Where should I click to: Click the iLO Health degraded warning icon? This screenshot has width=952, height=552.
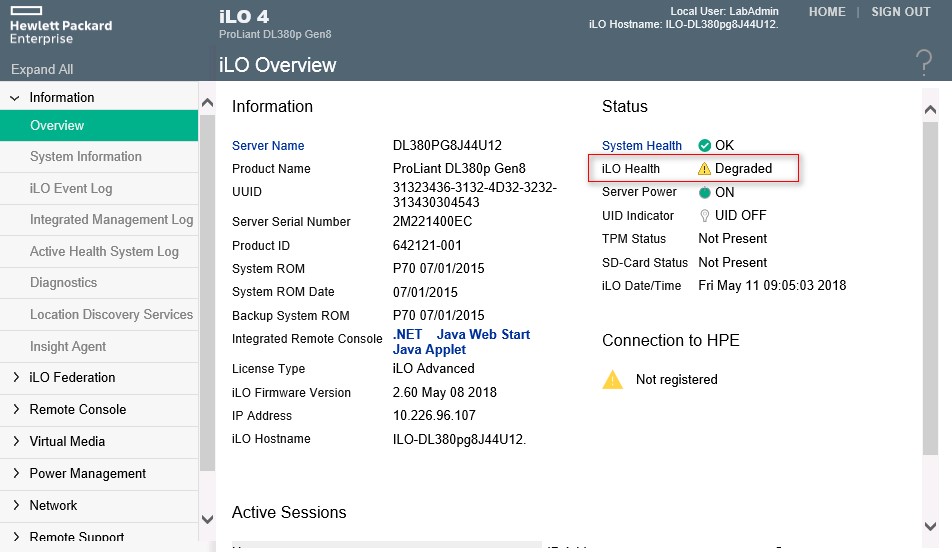[x=704, y=169]
